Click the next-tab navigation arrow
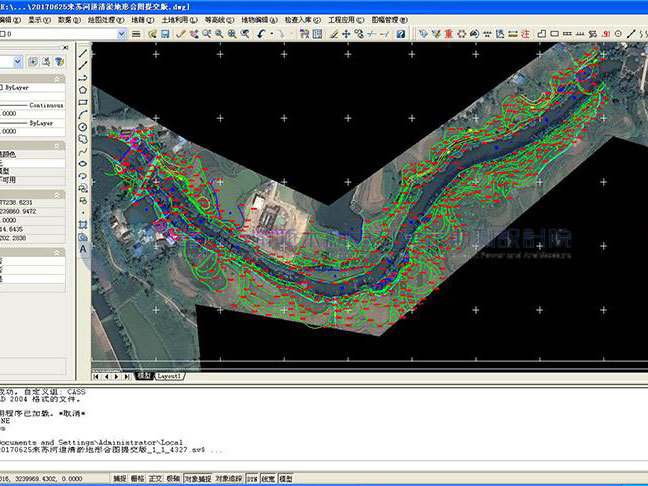648x486 pixels. click(117, 376)
